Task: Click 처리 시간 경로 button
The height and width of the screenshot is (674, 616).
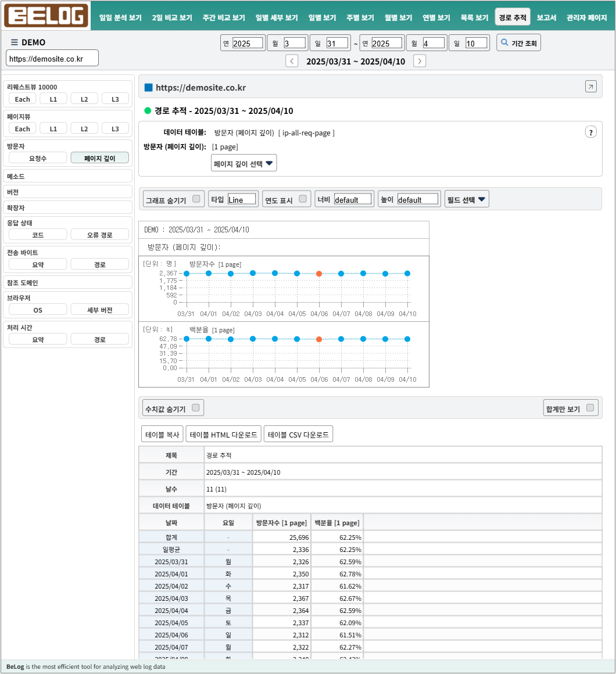Action: (100, 339)
